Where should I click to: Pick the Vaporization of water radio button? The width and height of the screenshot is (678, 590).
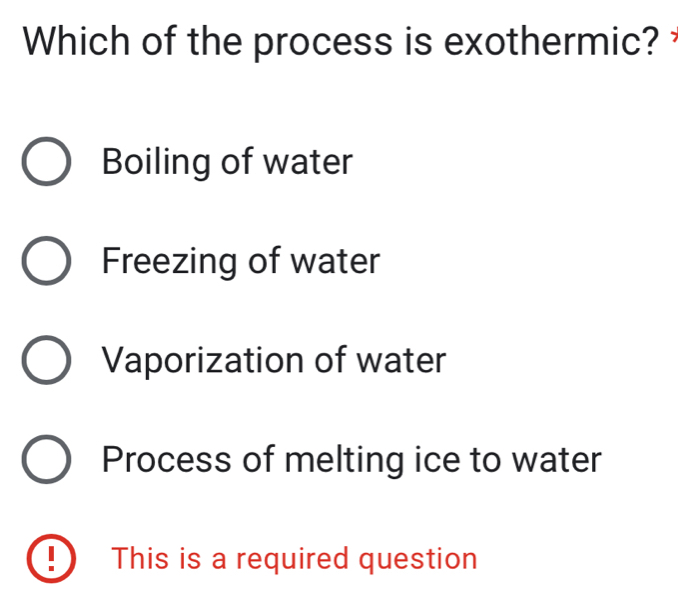pos(46,361)
